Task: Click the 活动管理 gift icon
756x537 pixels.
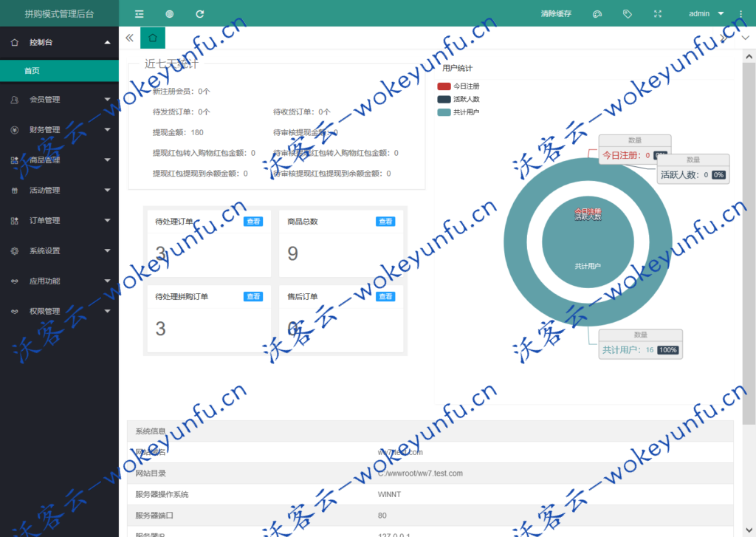Action: tap(15, 191)
